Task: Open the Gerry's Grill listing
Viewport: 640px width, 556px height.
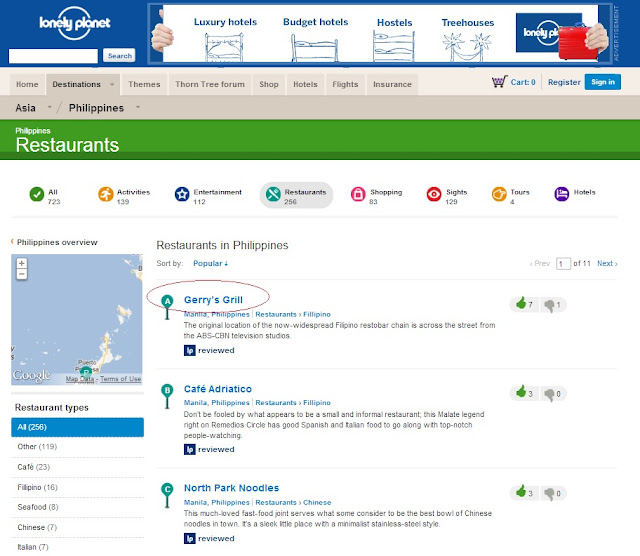Action: pyautogui.click(x=213, y=300)
